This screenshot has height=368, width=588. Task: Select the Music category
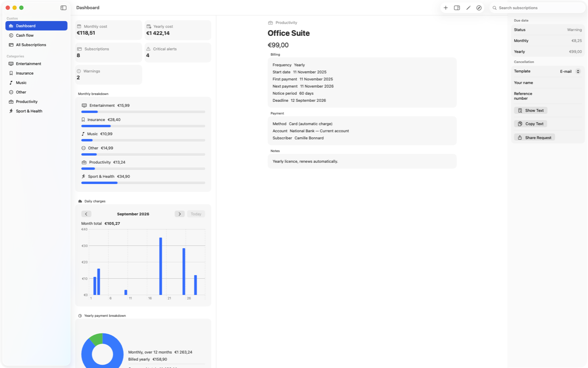click(36, 83)
